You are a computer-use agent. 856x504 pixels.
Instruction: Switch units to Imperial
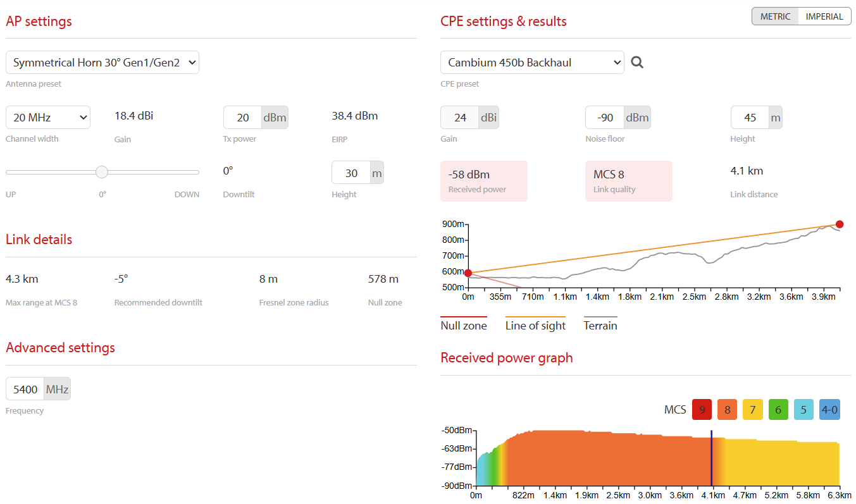824,16
